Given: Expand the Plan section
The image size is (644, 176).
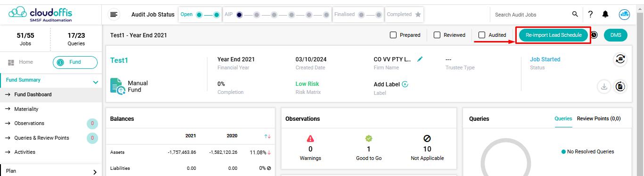Looking at the screenshot, I should [95, 172].
